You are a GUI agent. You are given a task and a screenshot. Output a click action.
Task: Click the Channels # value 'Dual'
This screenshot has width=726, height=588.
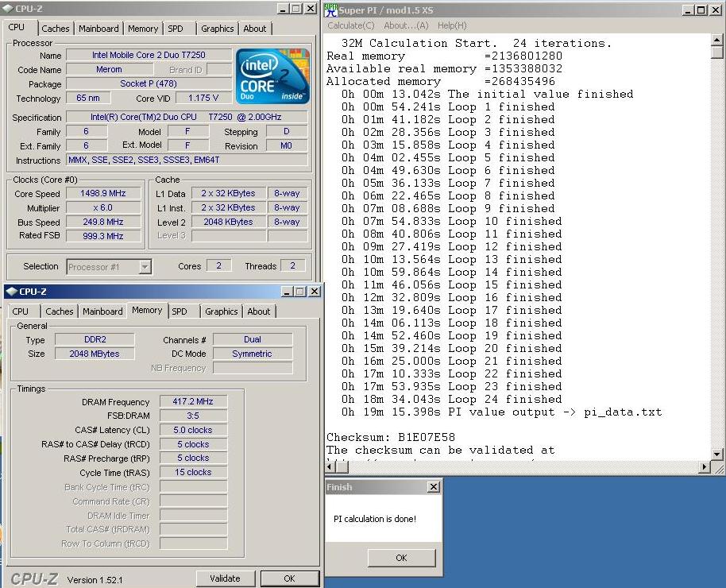click(253, 339)
